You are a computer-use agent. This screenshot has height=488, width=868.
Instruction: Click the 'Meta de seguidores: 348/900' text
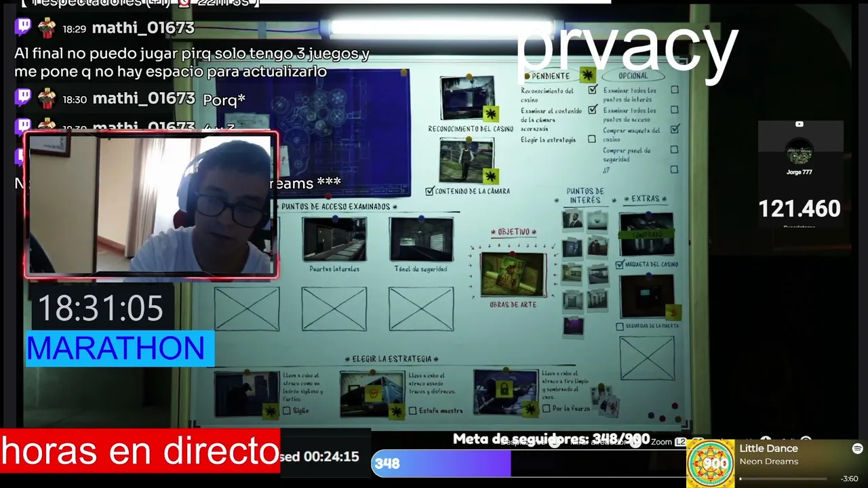551,439
